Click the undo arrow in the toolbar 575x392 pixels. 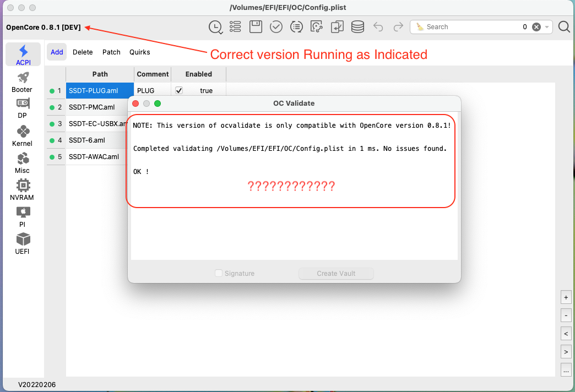click(378, 26)
